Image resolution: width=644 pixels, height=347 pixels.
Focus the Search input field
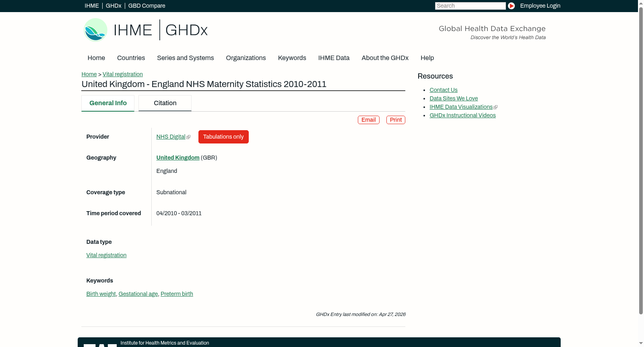pos(470,6)
